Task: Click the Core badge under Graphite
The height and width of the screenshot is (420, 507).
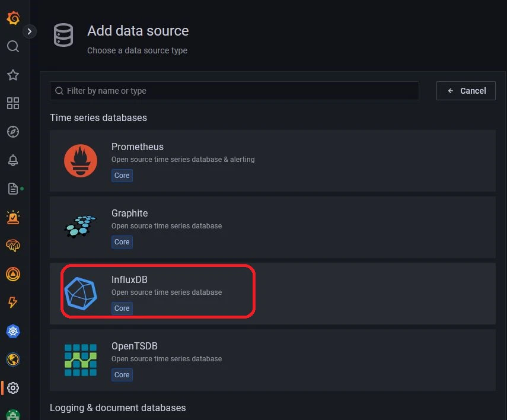Action: [122, 241]
